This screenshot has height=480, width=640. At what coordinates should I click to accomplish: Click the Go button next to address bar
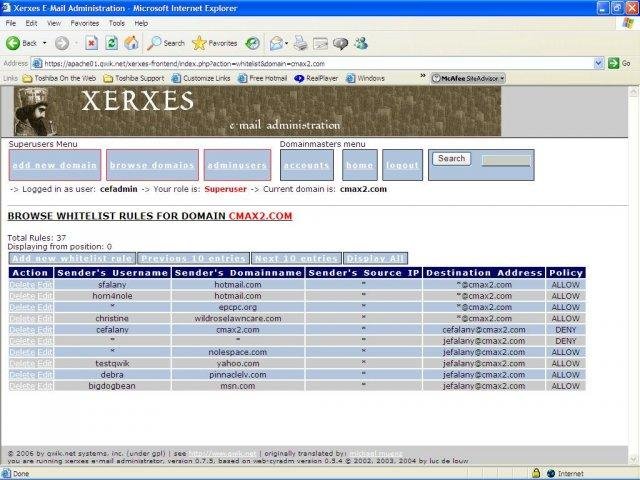click(619, 63)
